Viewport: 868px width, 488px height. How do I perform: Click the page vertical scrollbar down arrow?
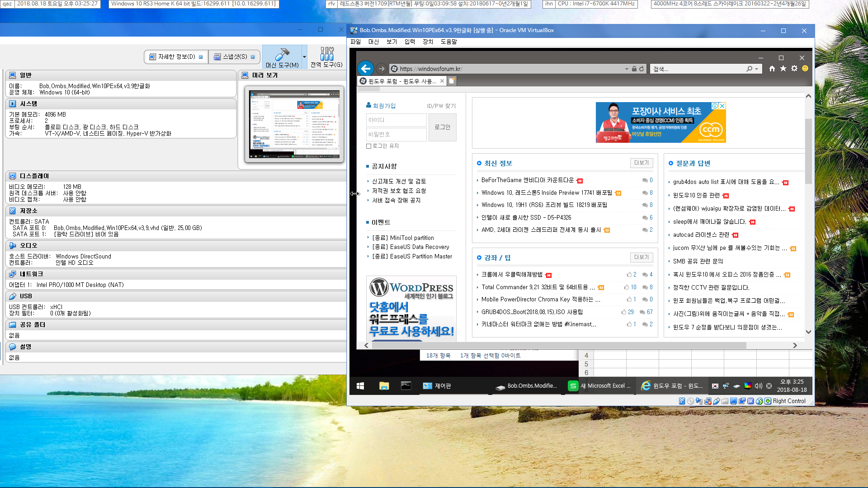click(x=808, y=332)
